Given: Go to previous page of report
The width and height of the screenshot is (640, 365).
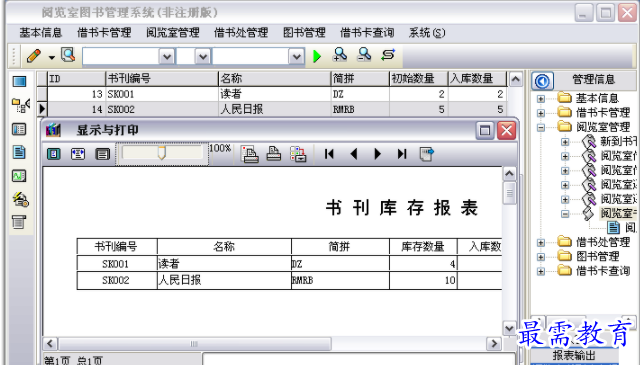Looking at the screenshot, I should tap(353, 154).
